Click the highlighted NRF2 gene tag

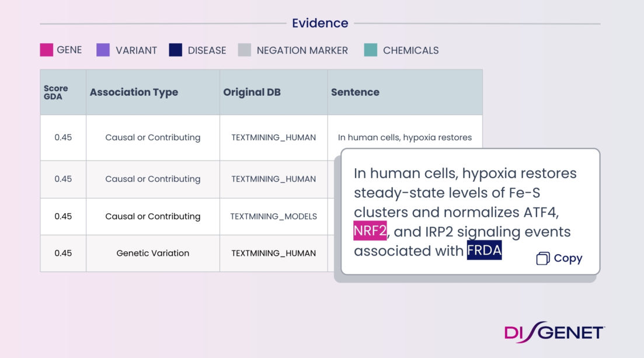pyautogui.click(x=370, y=232)
